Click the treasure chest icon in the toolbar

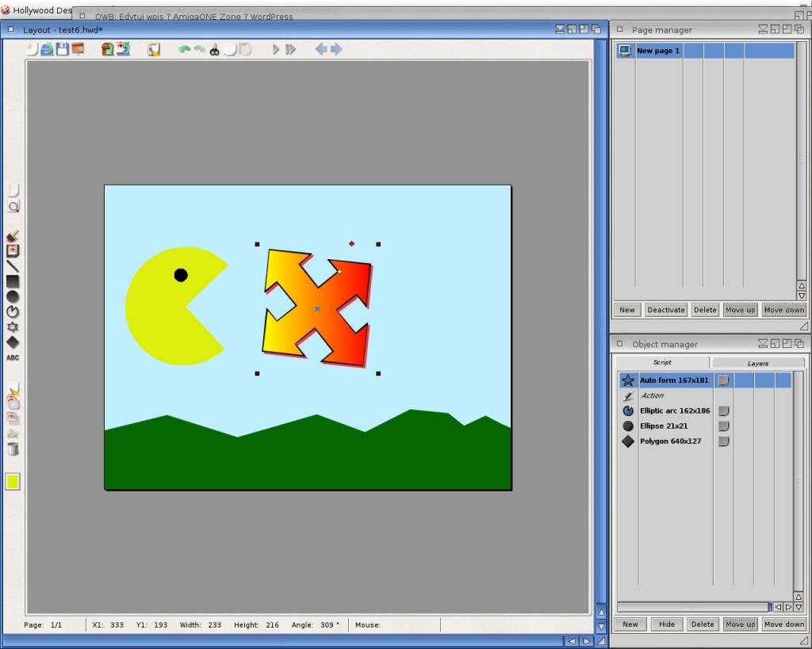107,49
